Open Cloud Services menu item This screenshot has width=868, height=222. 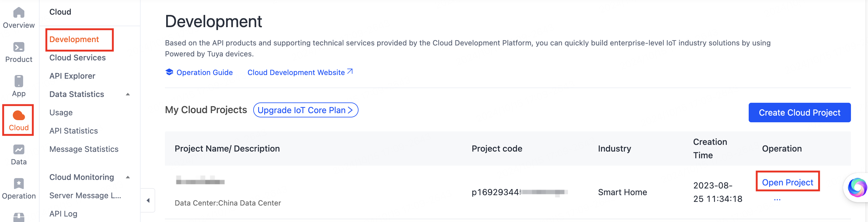(x=78, y=58)
